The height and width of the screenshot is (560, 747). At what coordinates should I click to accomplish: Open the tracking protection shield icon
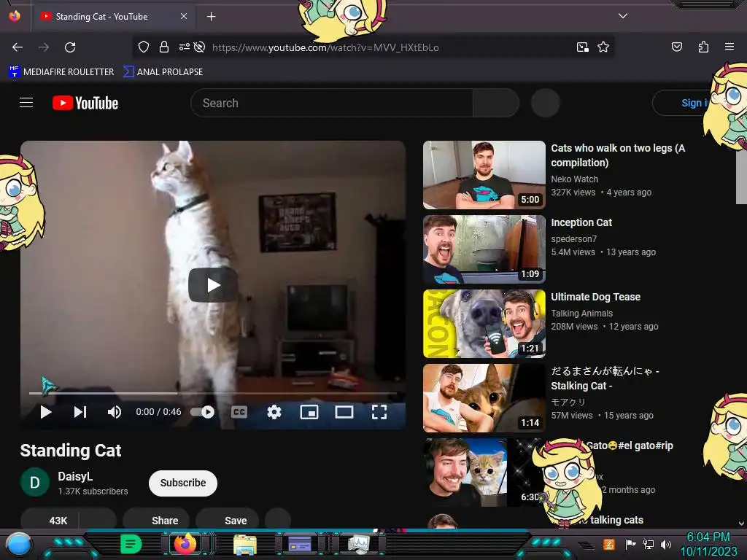pyautogui.click(x=144, y=47)
